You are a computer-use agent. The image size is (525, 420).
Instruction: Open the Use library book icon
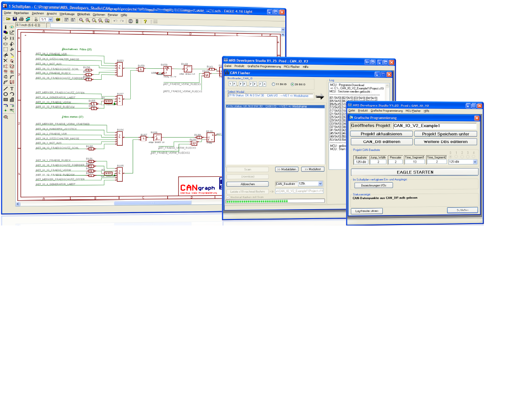pos(58,20)
